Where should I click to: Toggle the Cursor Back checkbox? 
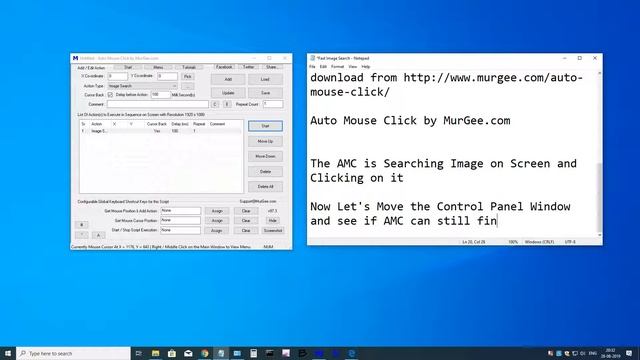110,95
